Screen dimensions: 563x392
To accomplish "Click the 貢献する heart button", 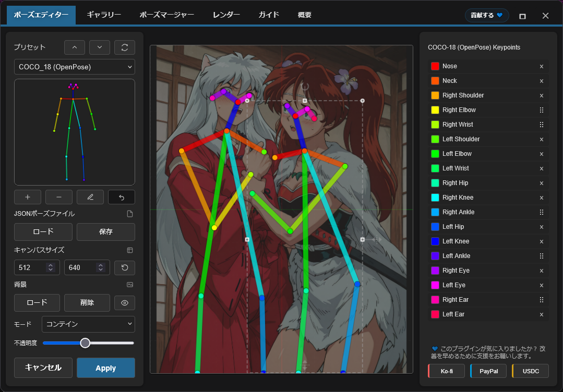I will [x=486, y=15].
